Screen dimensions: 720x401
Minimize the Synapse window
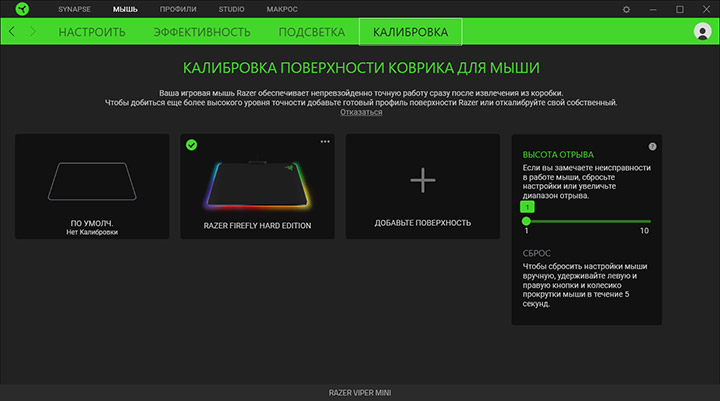coord(653,9)
